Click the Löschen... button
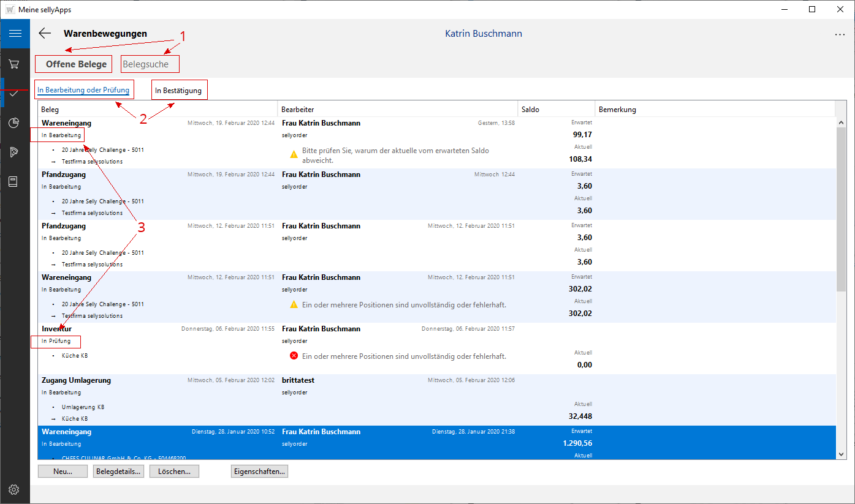This screenshot has width=855, height=504. coord(175,472)
